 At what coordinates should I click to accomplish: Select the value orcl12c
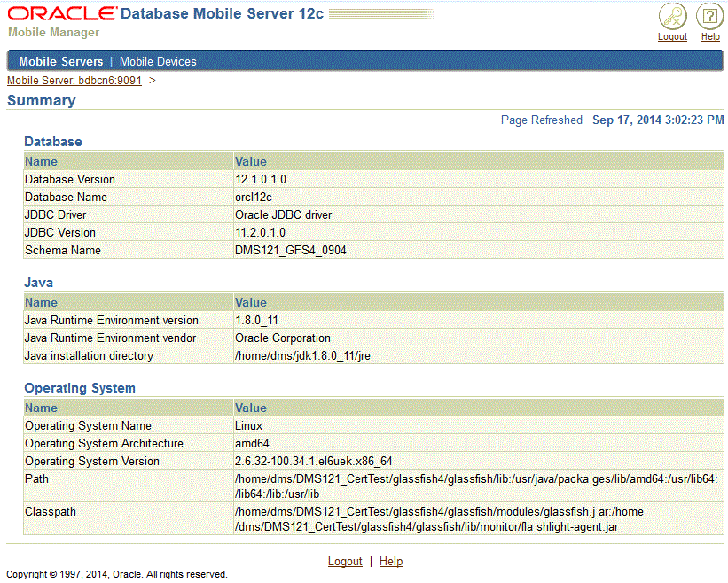254,197
